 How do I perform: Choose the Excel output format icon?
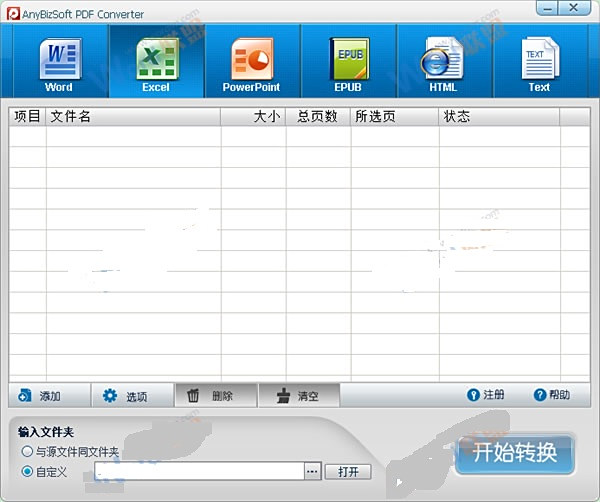[157, 59]
